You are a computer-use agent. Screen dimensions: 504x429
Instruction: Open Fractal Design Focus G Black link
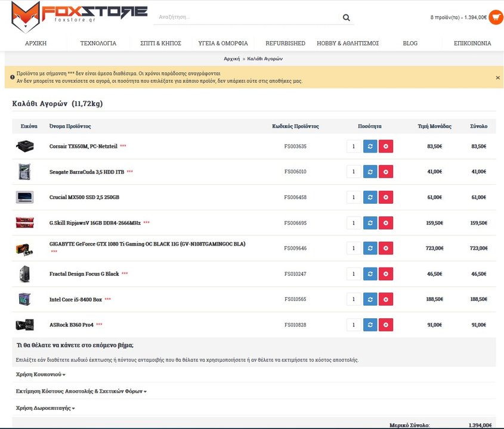point(84,274)
